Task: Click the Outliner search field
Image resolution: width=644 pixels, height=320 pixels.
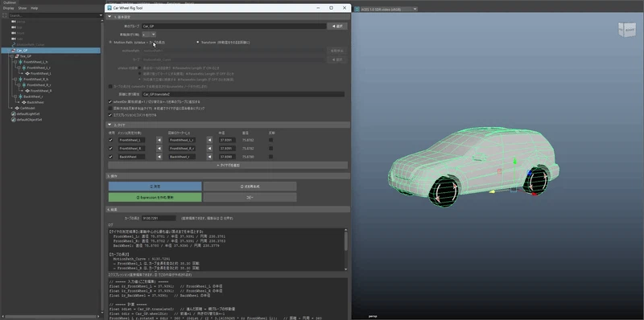Action: (x=53, y=15)
